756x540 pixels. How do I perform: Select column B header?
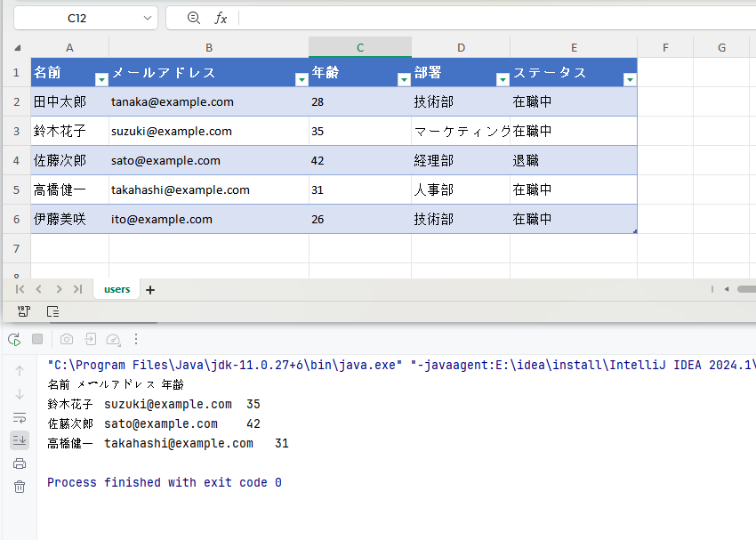[209, 48]
